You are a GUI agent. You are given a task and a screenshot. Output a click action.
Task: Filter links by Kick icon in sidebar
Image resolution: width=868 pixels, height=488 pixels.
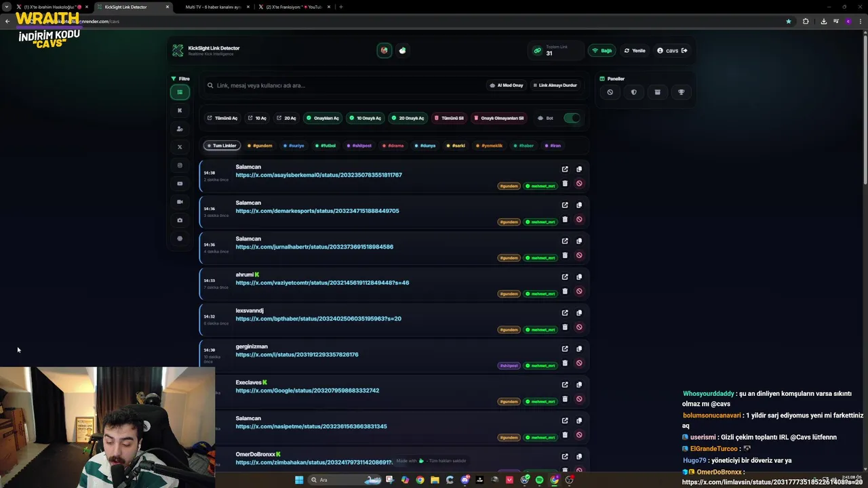(x=180, y=110)
